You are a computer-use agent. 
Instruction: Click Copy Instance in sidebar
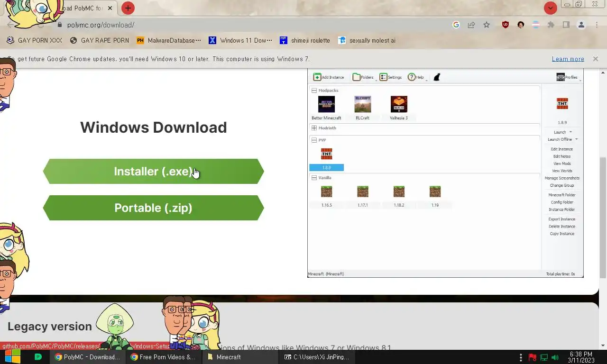click(x=562, y=234)
